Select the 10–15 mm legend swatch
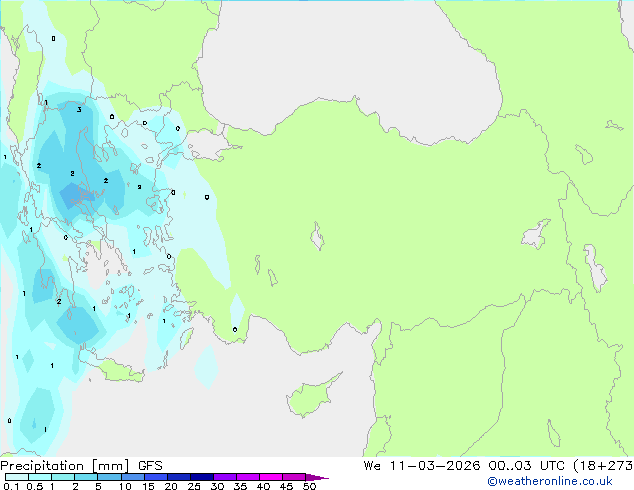634x490 pixels. coord(132,477)
